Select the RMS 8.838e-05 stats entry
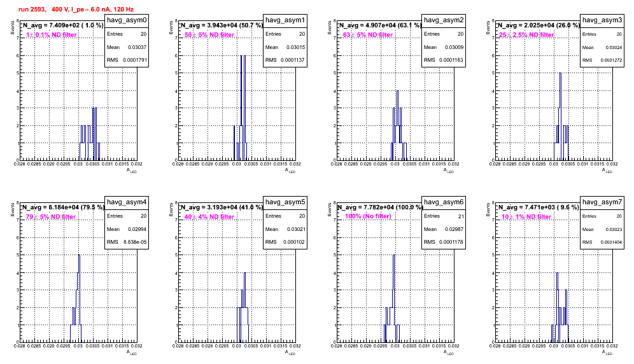634x364 pixels. click(127, 242)
